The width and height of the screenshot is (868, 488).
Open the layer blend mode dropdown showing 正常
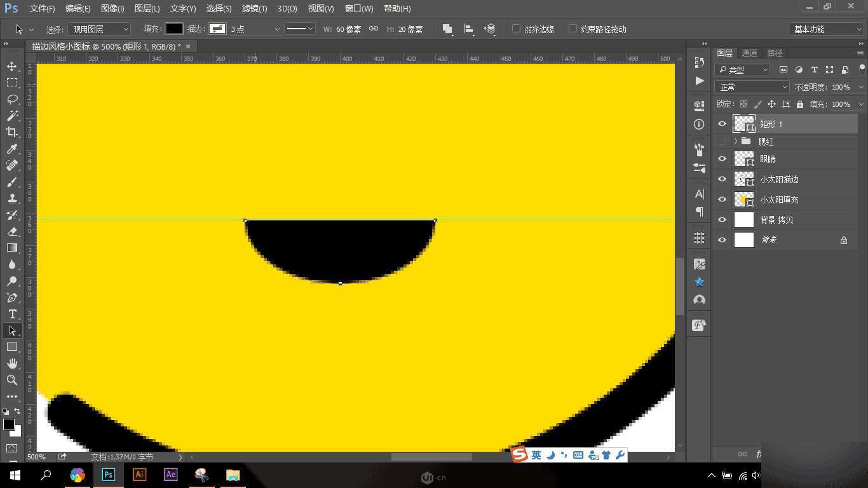752,86
